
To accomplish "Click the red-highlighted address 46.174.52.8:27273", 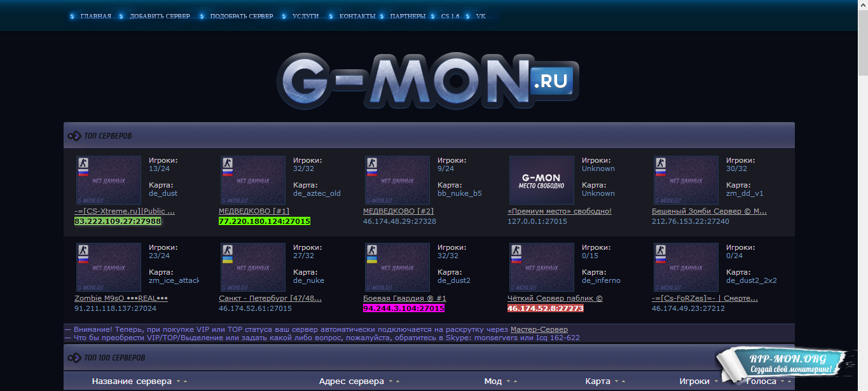I will (x=546, y=308).
